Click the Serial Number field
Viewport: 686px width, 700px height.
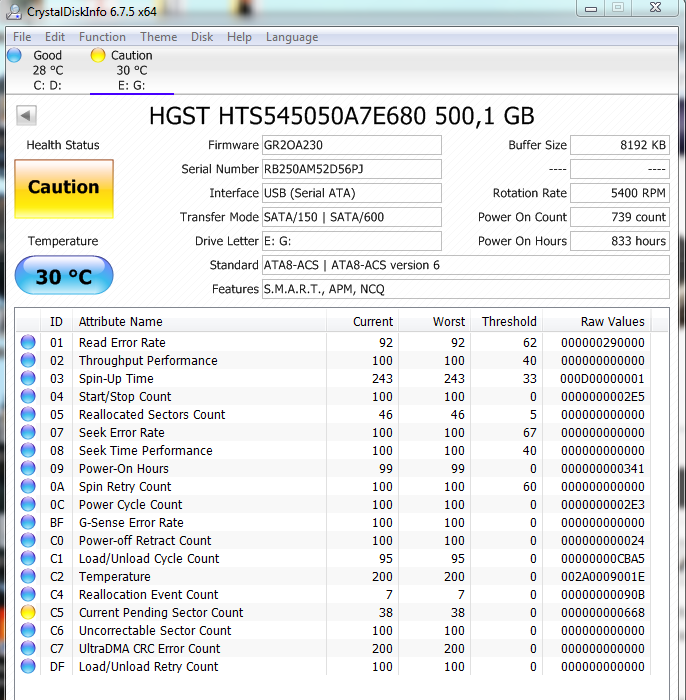[x=352, y=169]
